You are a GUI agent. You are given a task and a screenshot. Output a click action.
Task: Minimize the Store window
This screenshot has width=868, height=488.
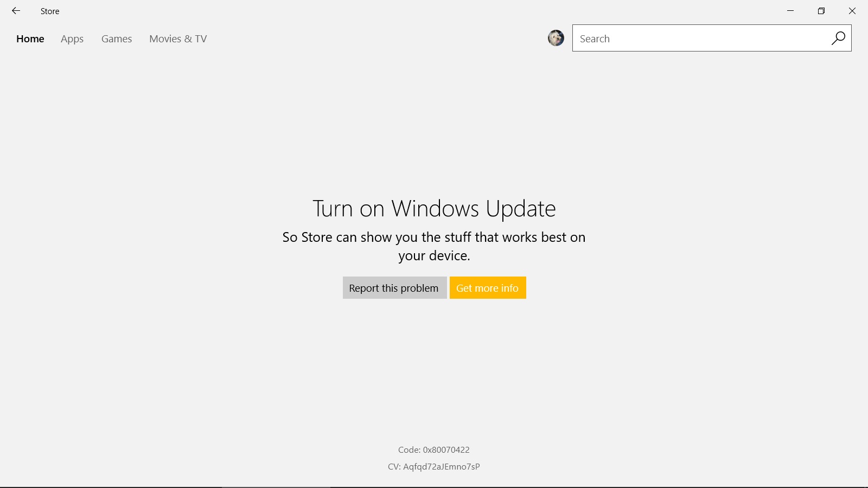click(790, 11)
